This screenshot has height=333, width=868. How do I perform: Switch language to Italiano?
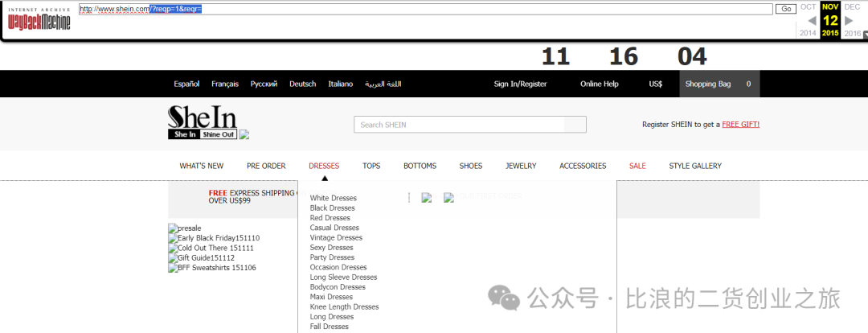(341, 84)
